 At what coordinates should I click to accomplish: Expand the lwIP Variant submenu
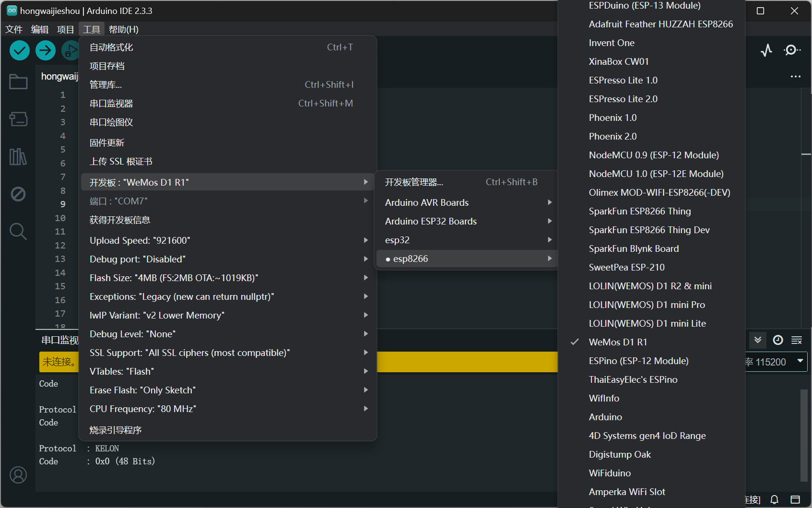[x=228, y=315]
